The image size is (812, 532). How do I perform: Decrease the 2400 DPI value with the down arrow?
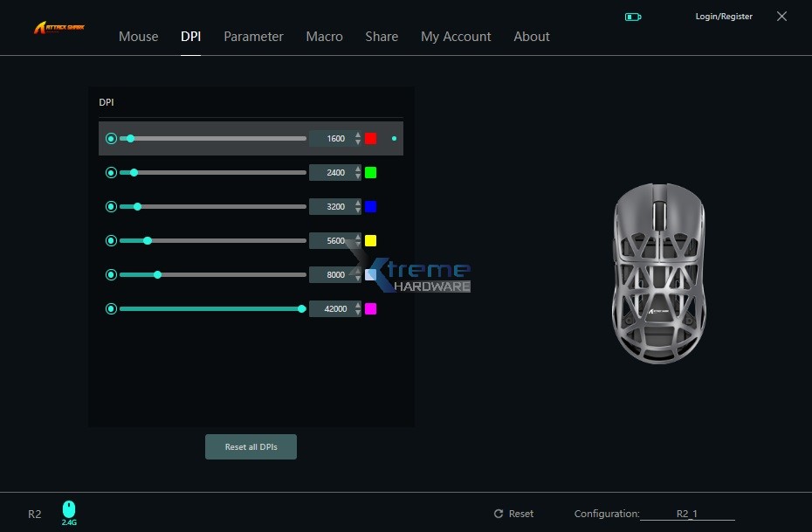(357, 176)
